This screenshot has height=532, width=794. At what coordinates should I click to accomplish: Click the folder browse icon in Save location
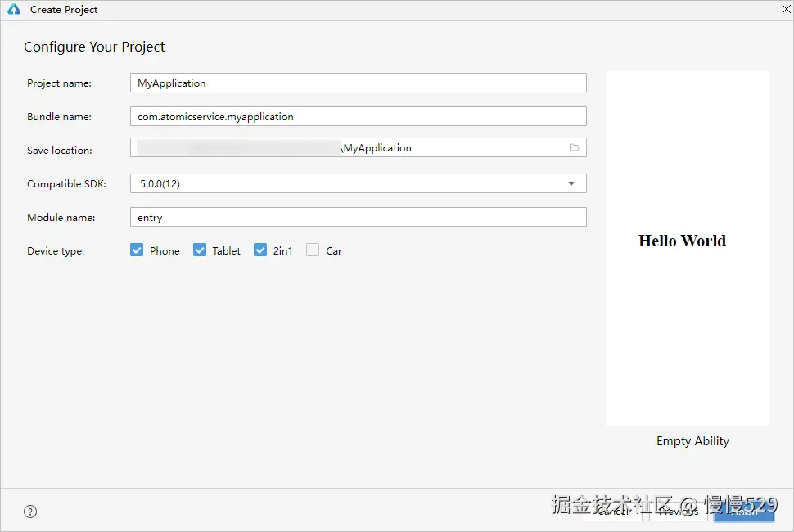(575, 148)
